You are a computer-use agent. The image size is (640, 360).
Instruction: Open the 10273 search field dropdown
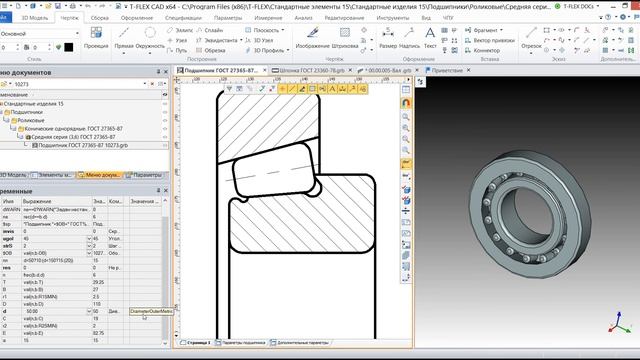(144, 84)
